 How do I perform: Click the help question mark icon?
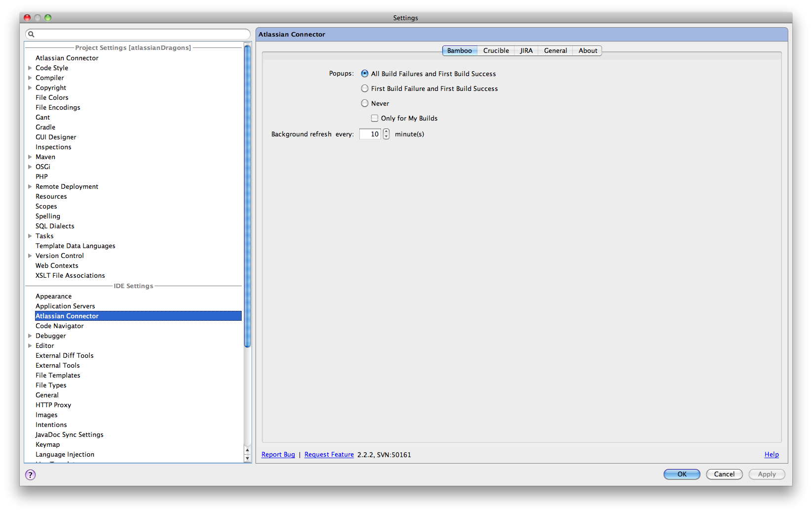[31, 475]
